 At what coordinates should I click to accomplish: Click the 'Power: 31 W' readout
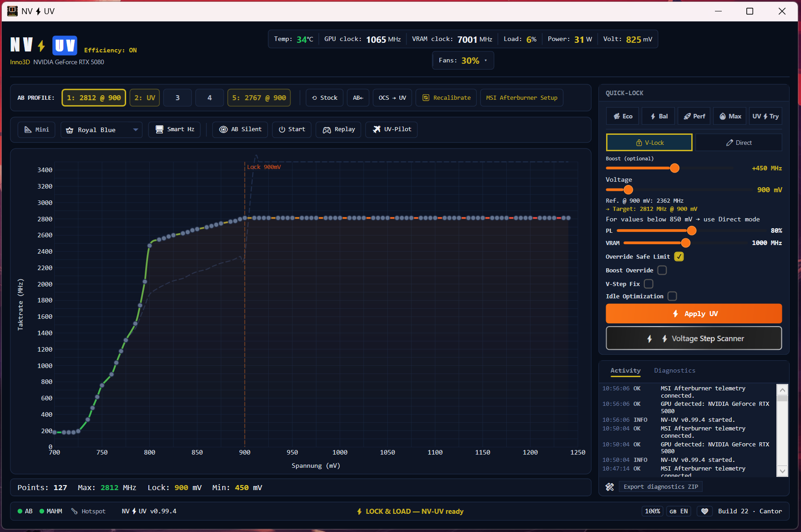click(x=570, y=40)
